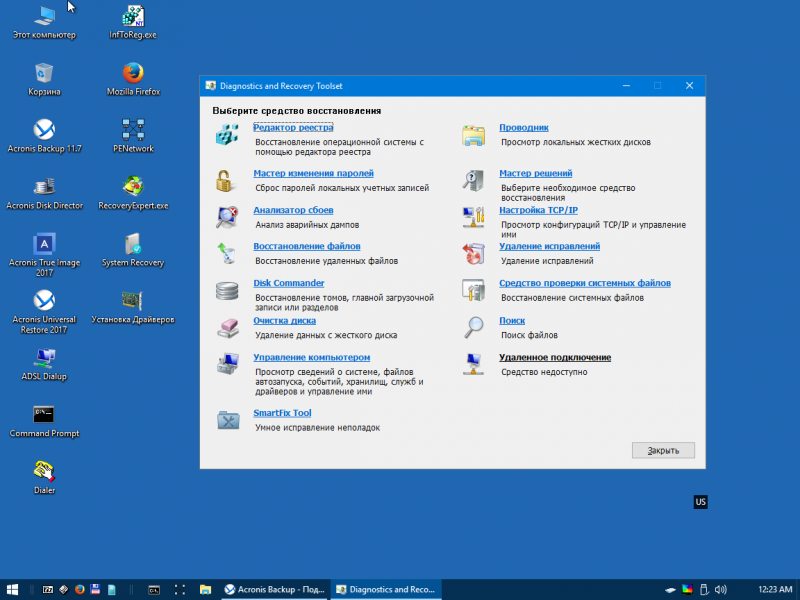Click the volume speaker tray icon
800x600 pixels.
pos(720,590)
